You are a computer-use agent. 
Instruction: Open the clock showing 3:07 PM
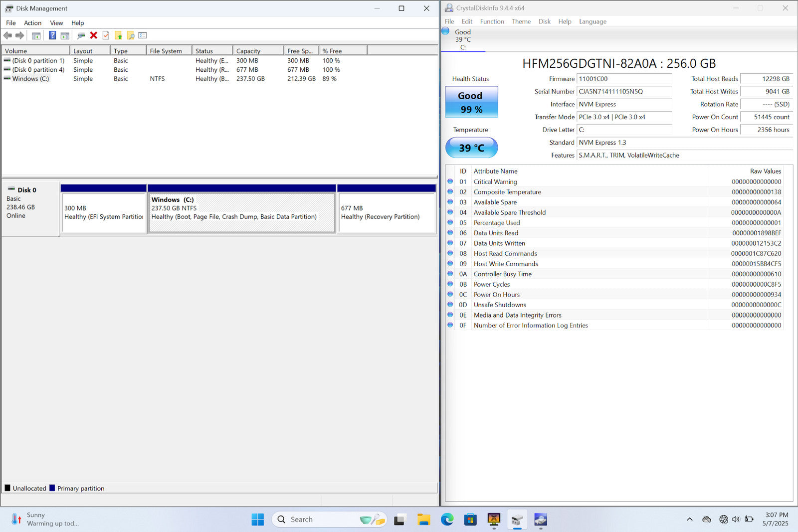[x=776, y=520]
